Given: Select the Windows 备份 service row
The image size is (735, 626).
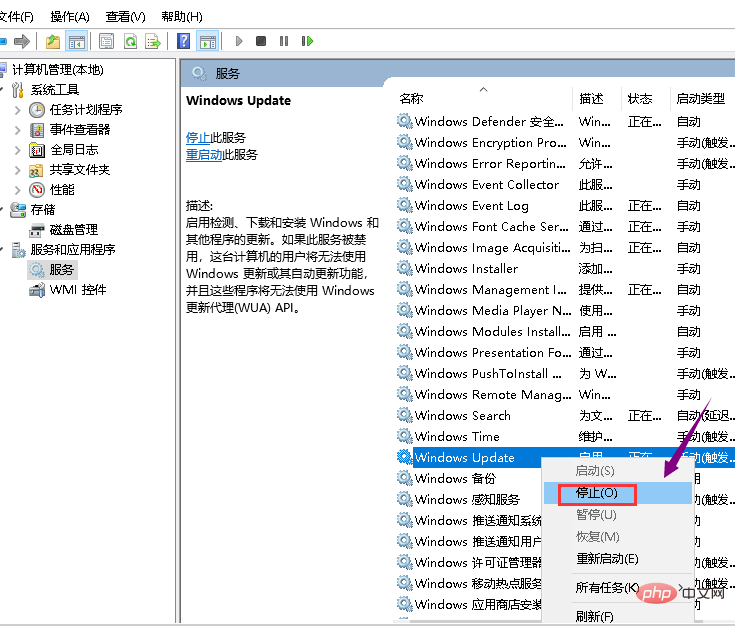Looking at the screenshot, I should (469, 478).
